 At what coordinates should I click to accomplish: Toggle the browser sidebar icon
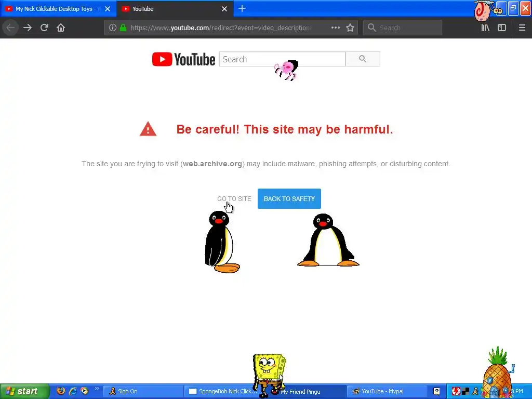coord(502,28)
